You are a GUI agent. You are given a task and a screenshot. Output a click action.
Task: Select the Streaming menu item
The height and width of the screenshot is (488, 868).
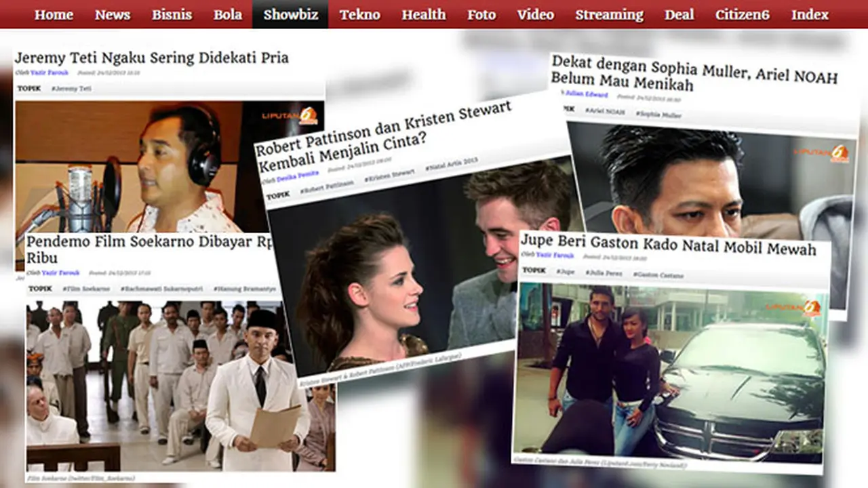pos(609,14)
